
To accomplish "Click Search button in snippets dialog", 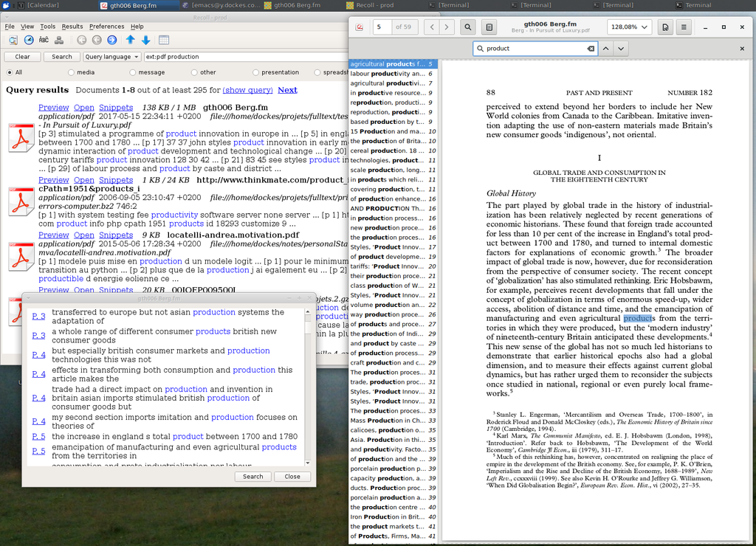I will (253, 477).
